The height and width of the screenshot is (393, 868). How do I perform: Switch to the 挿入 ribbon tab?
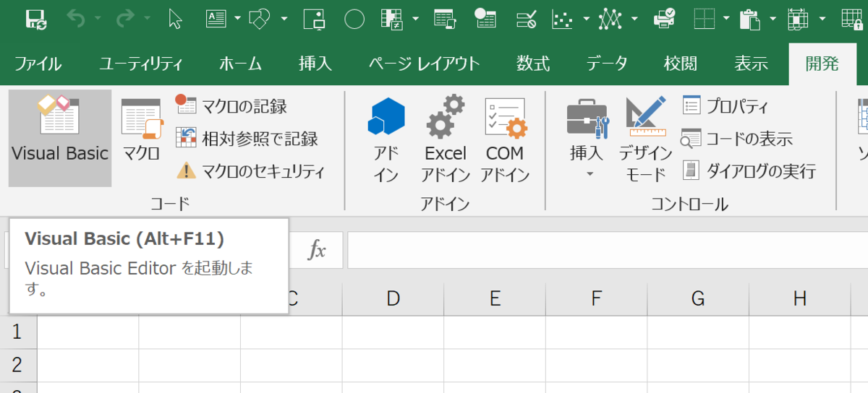(315, 64)
